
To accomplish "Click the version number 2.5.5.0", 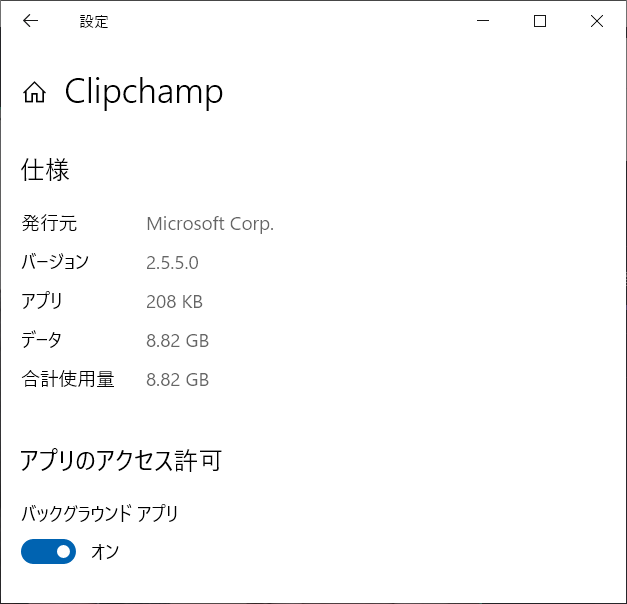I will pyautogui.click(x=172, y=263).
